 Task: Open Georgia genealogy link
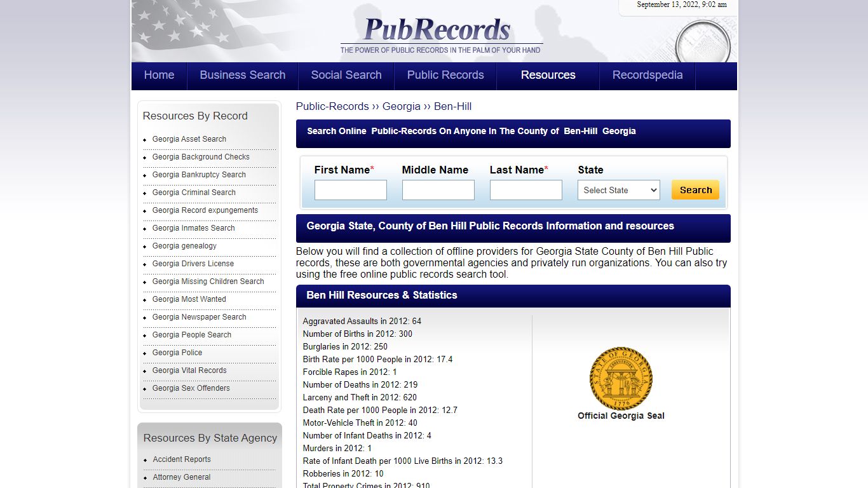(184, 246)
